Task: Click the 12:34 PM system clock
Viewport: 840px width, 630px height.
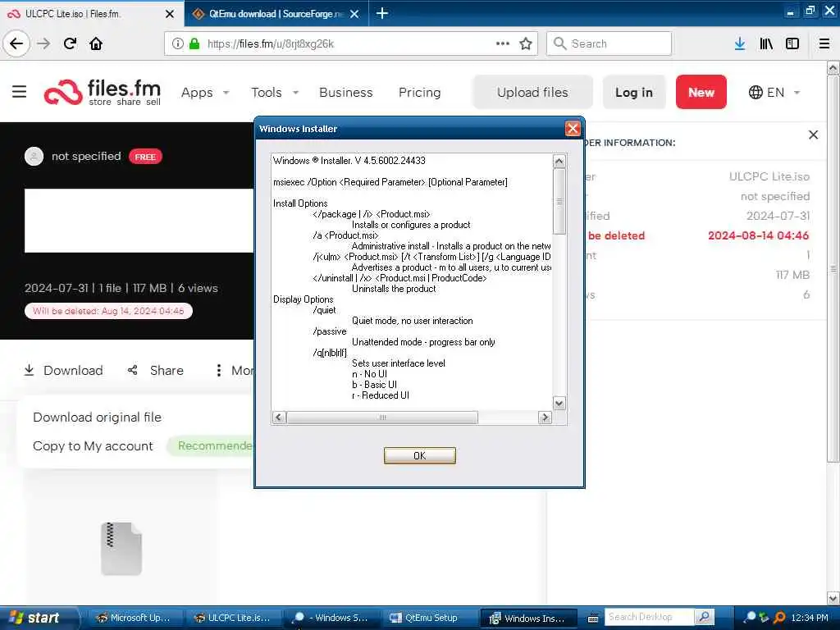Action: 809,618
